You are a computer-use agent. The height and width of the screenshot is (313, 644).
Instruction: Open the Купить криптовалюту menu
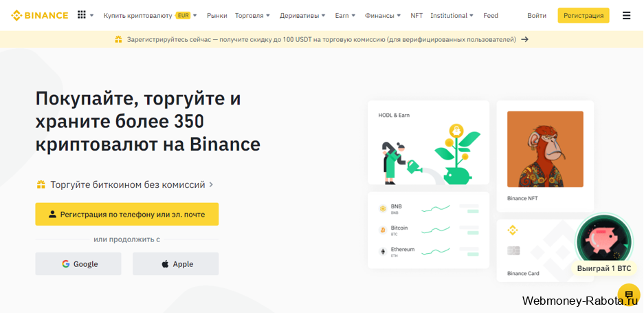(138, 16)
